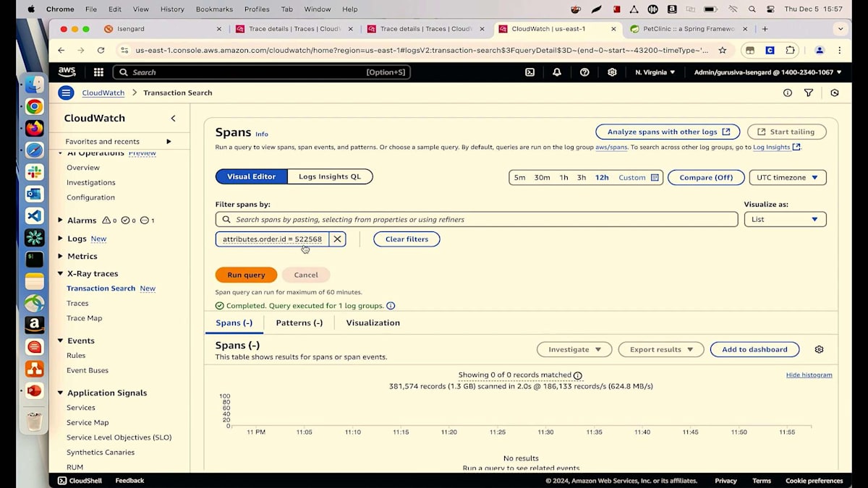Open the Chrome profile avatar
The width and height of the screenshot is (868, 488).
click(820, 51)
